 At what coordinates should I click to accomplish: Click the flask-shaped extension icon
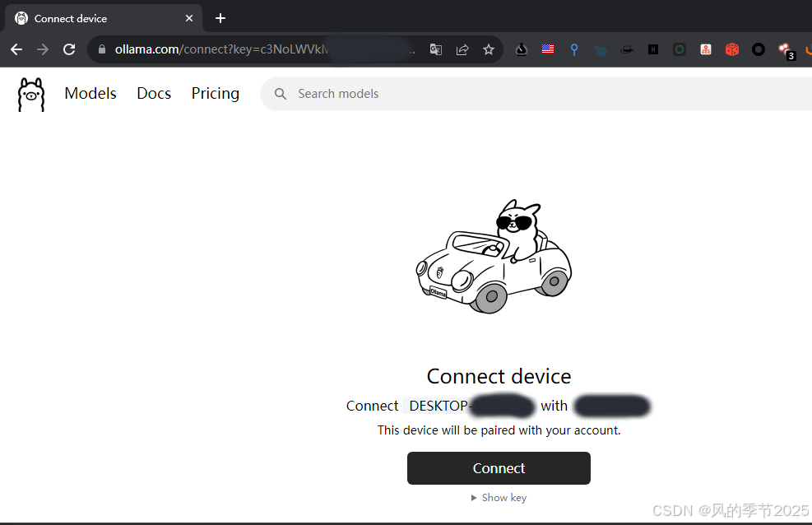point(522,49)
